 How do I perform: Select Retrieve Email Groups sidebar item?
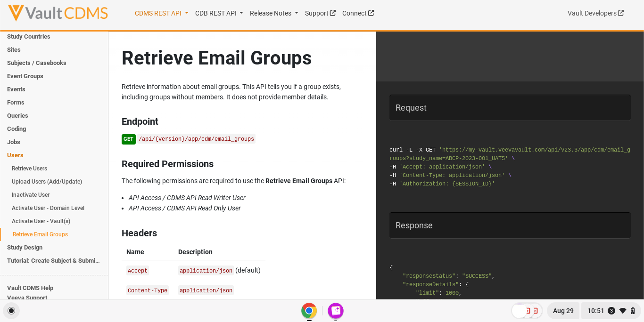pyautogui.click(x=40, y=234)
